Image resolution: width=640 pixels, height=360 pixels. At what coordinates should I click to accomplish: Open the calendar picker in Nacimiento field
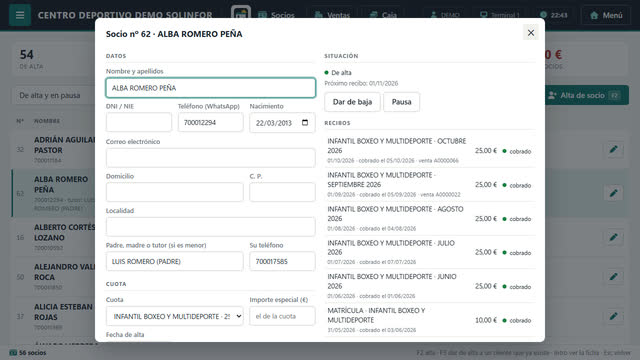[305, 122]
